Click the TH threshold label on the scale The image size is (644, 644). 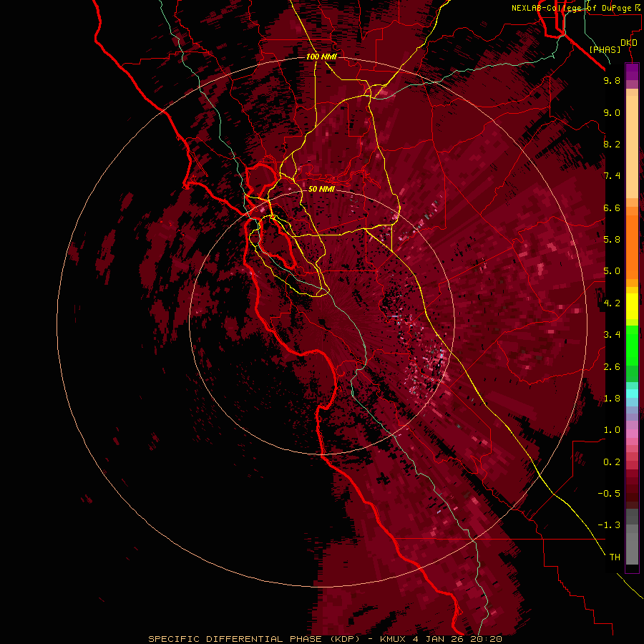coord(615,557)
